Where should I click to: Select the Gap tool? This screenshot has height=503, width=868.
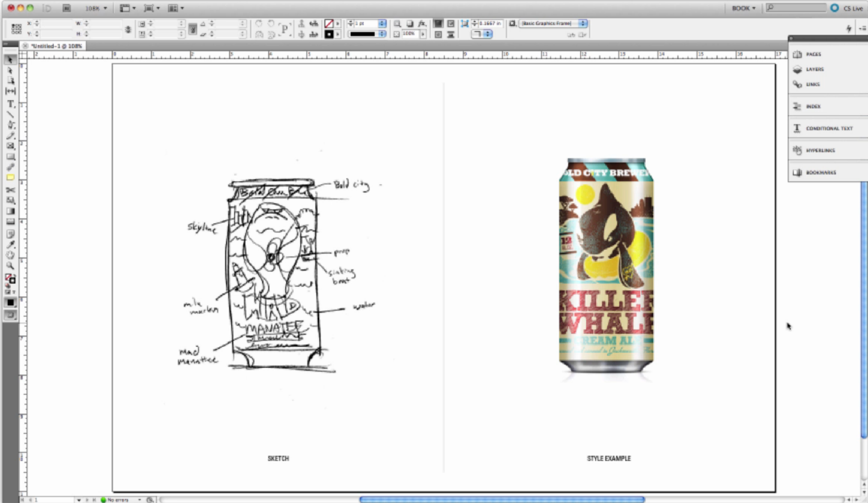click(x=10, y=91)
